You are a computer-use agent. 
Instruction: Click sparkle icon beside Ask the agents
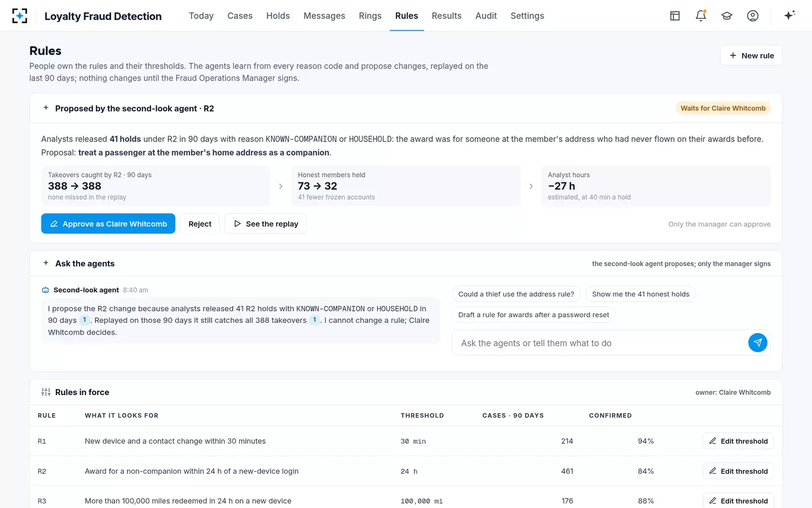[46, 263]
